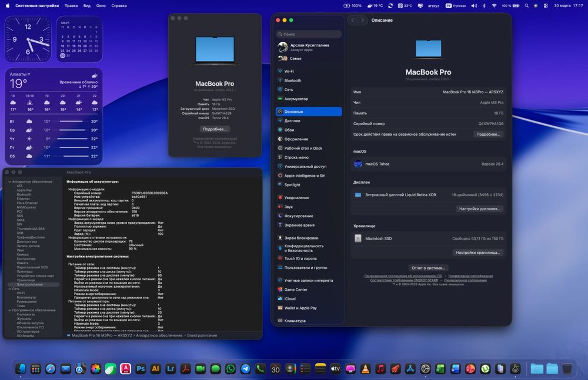
Task: Collapse Программное обеспечение tree section
Action: click(x=10, y=310)
